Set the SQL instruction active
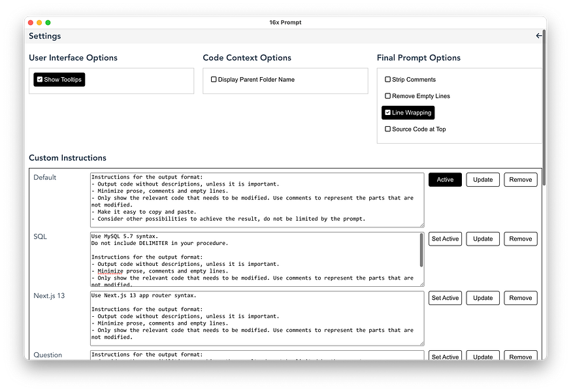This screenshot has width=571, height=392. pos(445,239)
